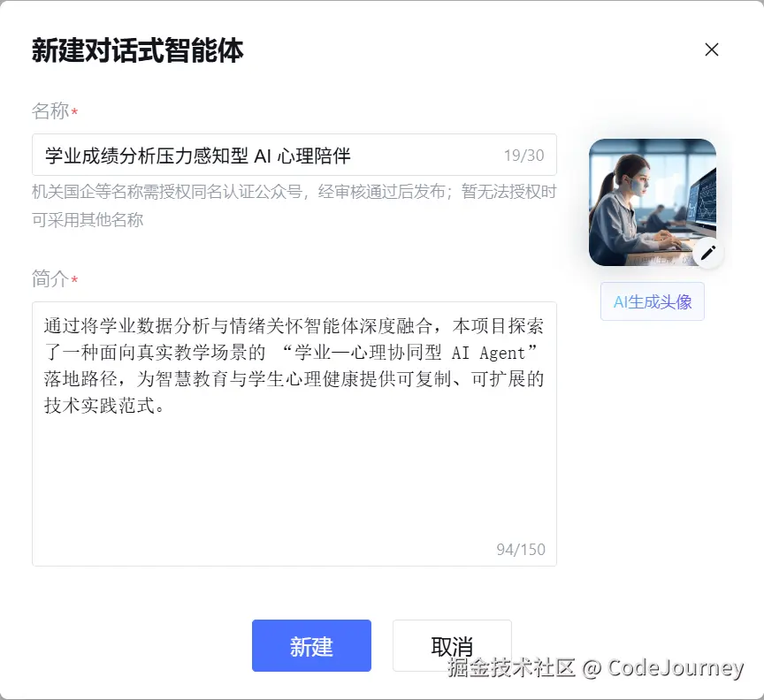Close the 新建对话式智能体 dialog
764x700 pixels.
point(711,49)
